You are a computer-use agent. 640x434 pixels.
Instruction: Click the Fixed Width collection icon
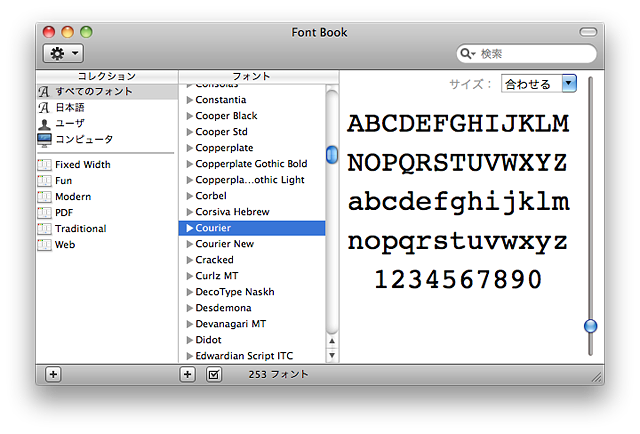coord(44,165)
